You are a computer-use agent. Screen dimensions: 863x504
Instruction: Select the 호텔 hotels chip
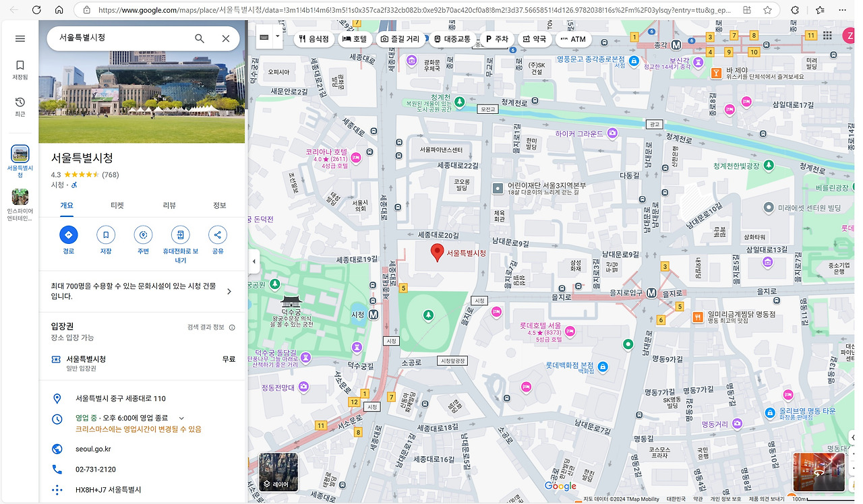[355, 39]
